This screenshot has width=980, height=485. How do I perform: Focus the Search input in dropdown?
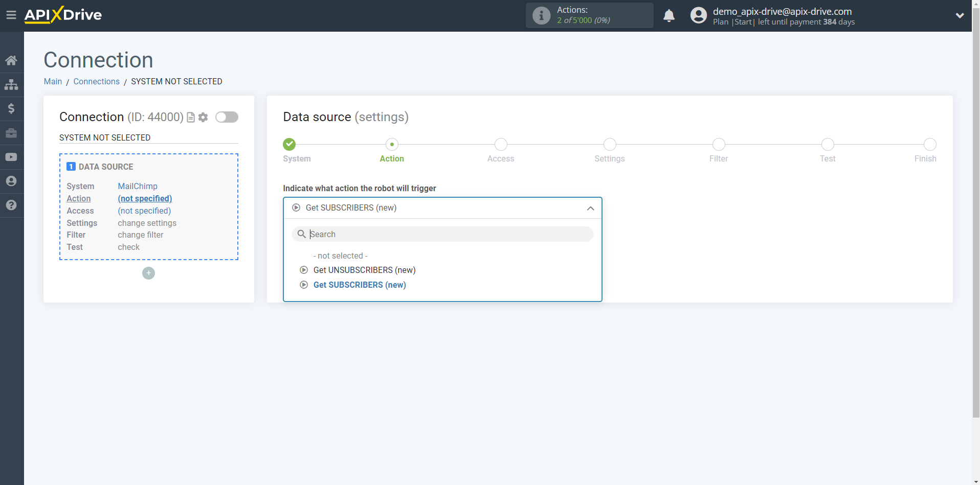point(442,234)
